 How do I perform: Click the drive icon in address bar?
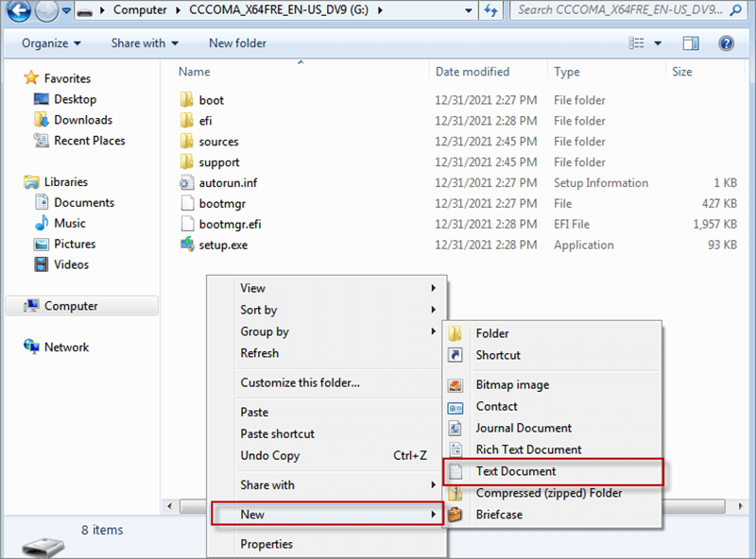pyautogui.click(x=85, y=10)
